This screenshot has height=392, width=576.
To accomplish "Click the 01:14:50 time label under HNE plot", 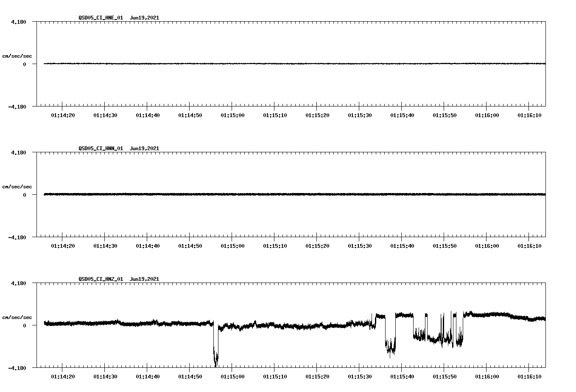I will [x=190, y=115].
